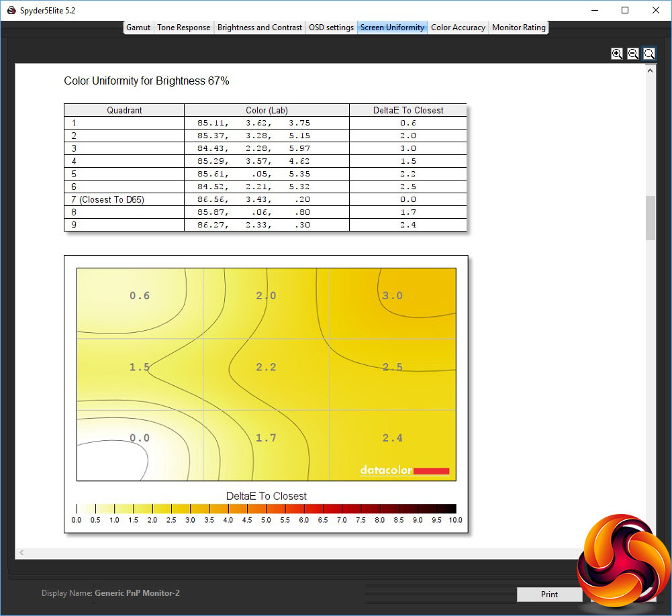Click the 3.0 label on the uniformity map
Screen dimensions: 672x616
pos(393,295)
